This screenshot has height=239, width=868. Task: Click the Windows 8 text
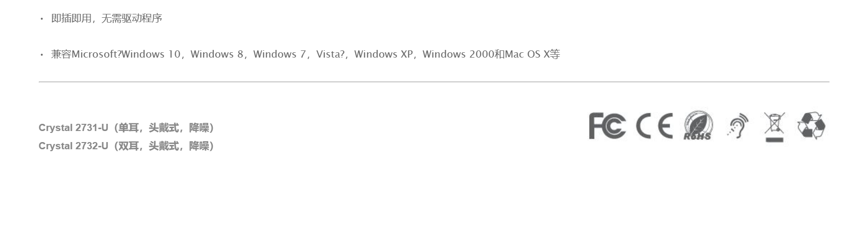click(x=217, y=54)
